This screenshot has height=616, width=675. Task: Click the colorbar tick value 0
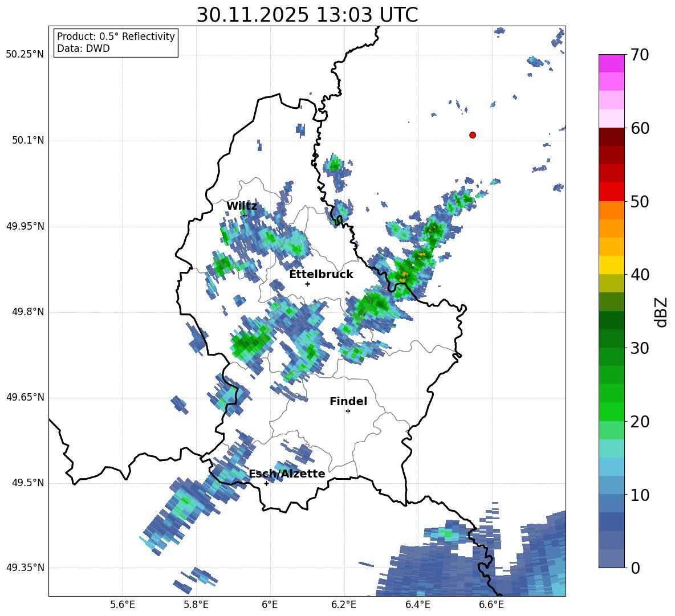[636, 568]
